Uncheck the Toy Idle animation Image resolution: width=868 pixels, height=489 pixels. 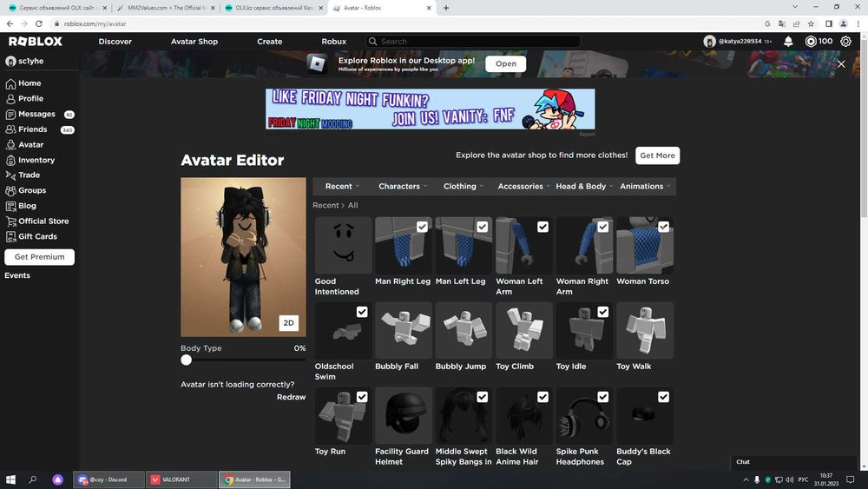click(603, 312)
